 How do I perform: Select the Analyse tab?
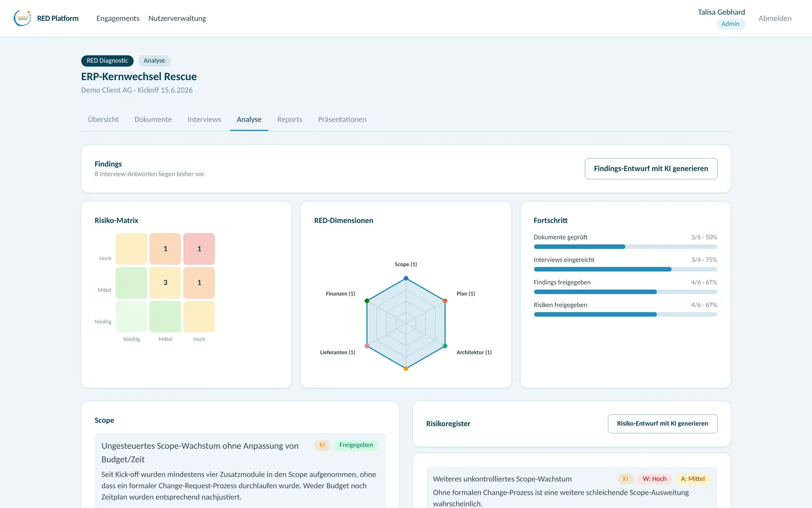[249, 119]
